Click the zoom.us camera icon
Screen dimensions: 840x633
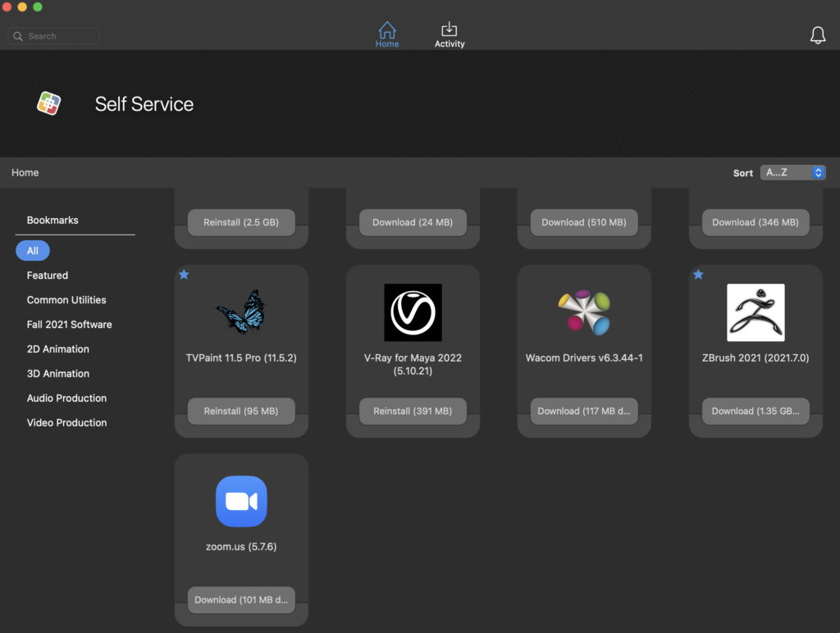[x=241, y=501]
